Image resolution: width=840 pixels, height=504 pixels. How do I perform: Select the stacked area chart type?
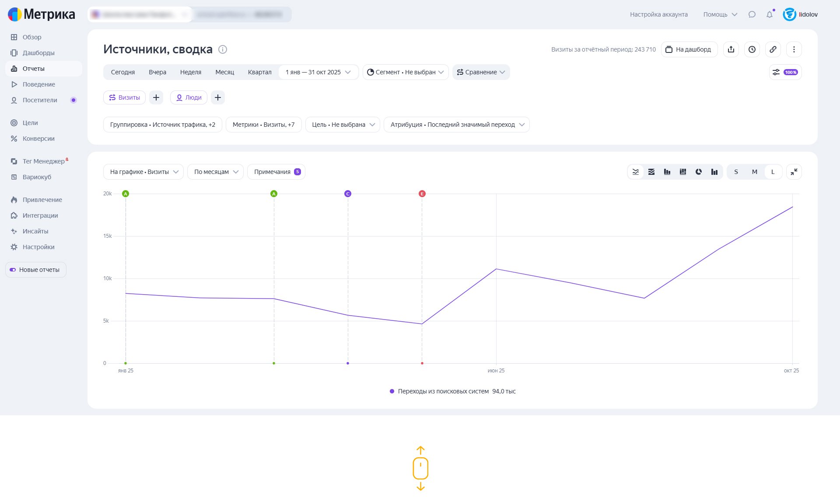coord(651,172)
